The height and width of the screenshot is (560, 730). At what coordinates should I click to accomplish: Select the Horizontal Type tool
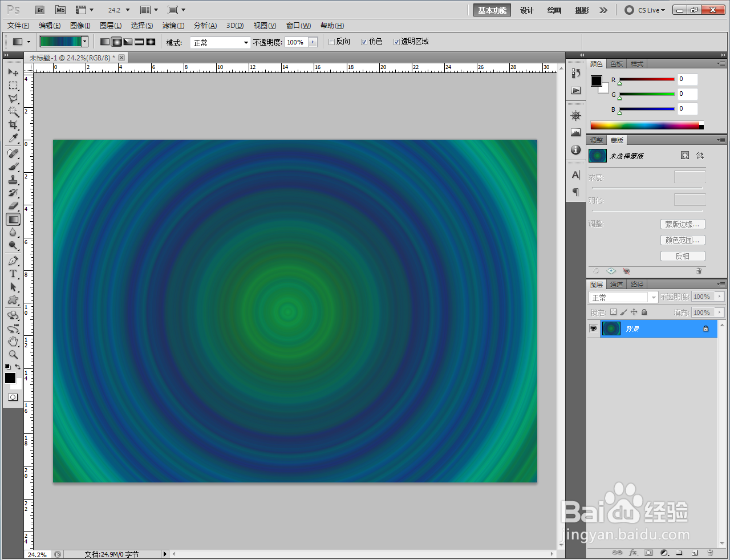13,274
